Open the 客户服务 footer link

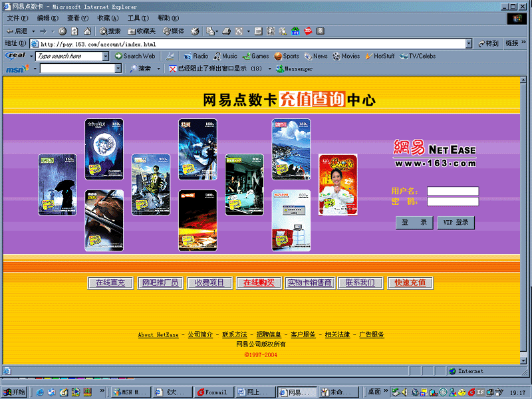pyautogui.click(x=303, y=334)
